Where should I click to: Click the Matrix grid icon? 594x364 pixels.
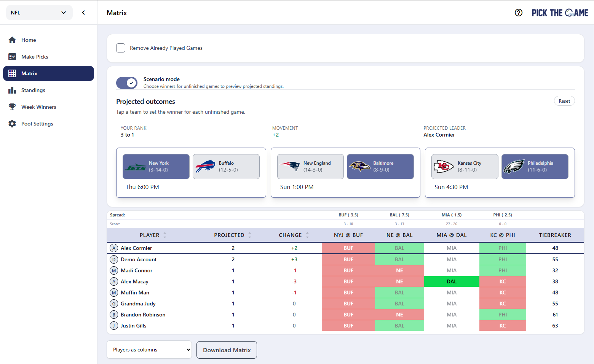pos(12,73)
